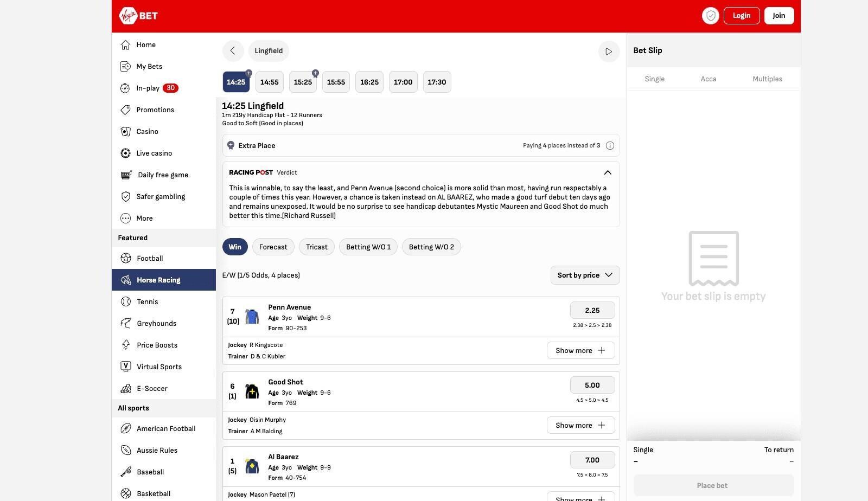Add Good Shot at 5.00 odds
The width and height of the screenshot is (868, 501).
pyautogui.click(x=592, y=385)
